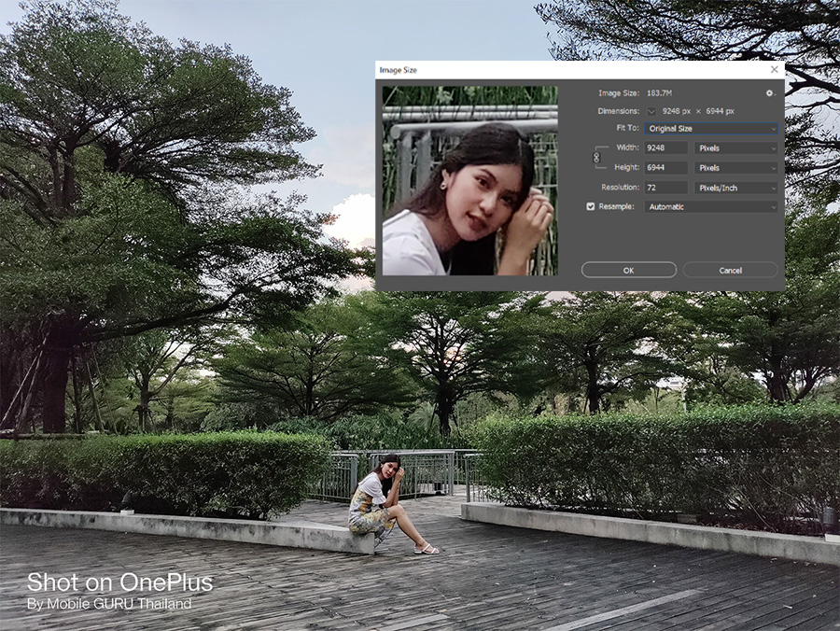Select the Resolution value field

point(666,188)
